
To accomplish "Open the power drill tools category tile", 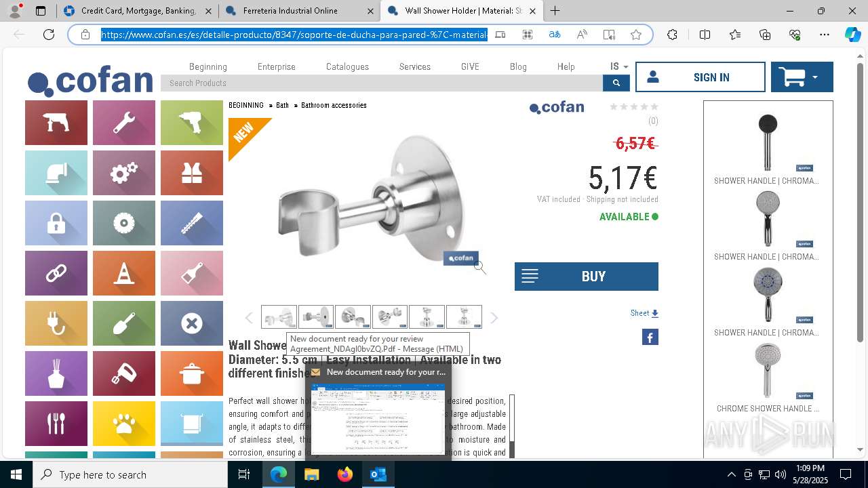I will [56, 123].
